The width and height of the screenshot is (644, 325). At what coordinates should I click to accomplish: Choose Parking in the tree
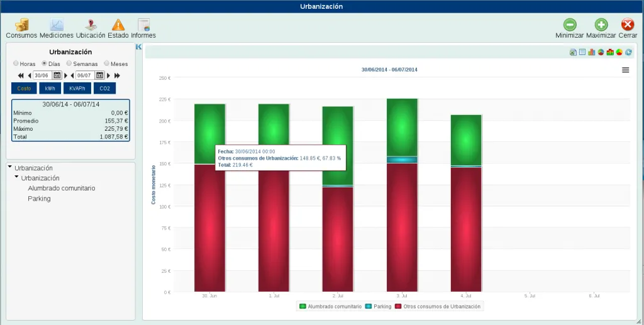point(39,199)
